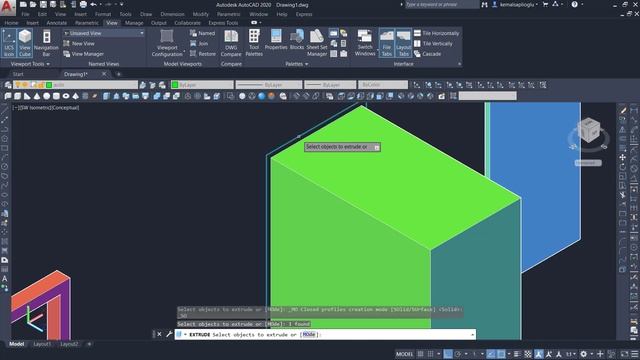Open the layer selection dropdown

click(x=76, y=85)
